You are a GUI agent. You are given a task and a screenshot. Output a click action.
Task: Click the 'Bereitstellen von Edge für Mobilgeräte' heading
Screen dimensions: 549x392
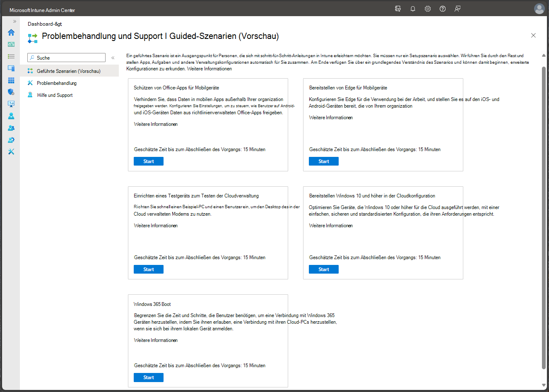pyautogui.click(x=348, y=88)
